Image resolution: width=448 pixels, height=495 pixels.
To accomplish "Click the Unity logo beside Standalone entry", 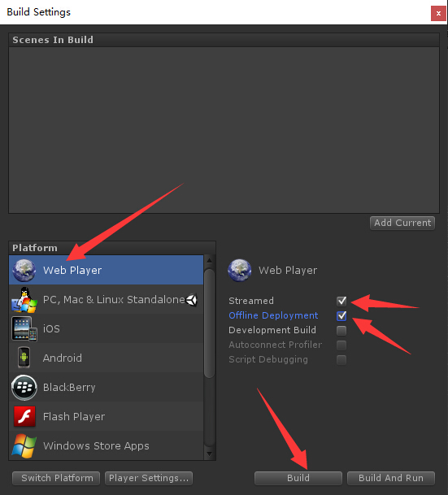I will [192, 300].
